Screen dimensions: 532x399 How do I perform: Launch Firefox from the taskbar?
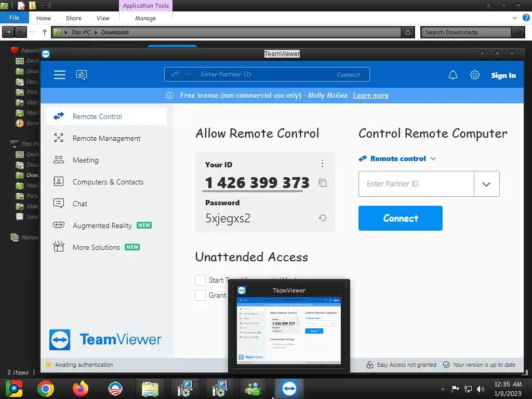[x=81, y=389]
